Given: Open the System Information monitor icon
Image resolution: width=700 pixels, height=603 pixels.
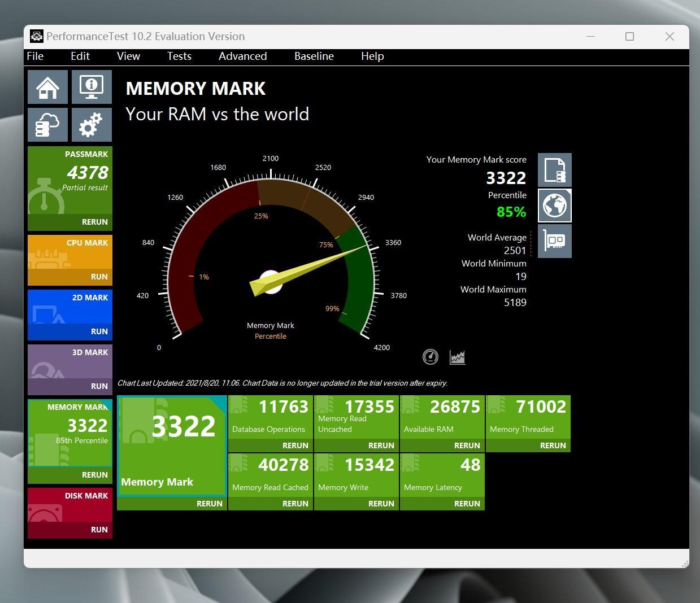Looking at the screenshot, I should 92,87.
